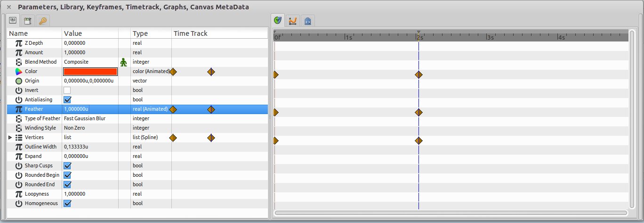Toggle the Rounded End checkbox
This screenshot has width=644, height=223.
click(67, 184)
